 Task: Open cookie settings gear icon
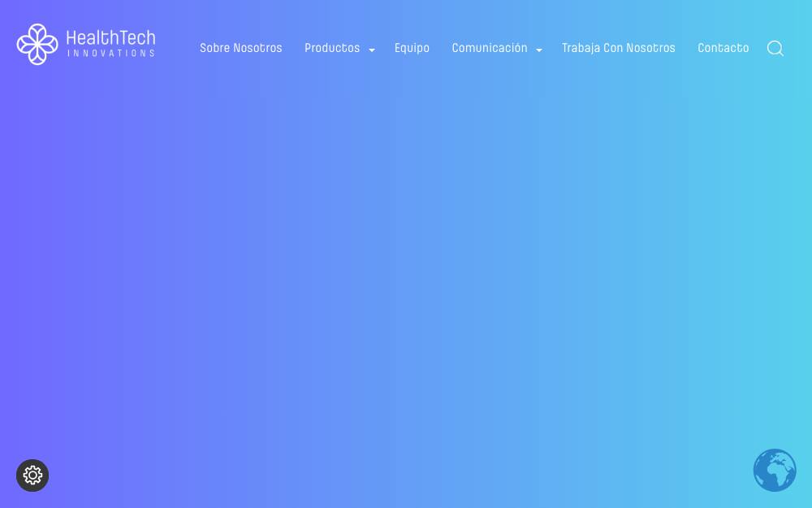click(x=32, y=475)
